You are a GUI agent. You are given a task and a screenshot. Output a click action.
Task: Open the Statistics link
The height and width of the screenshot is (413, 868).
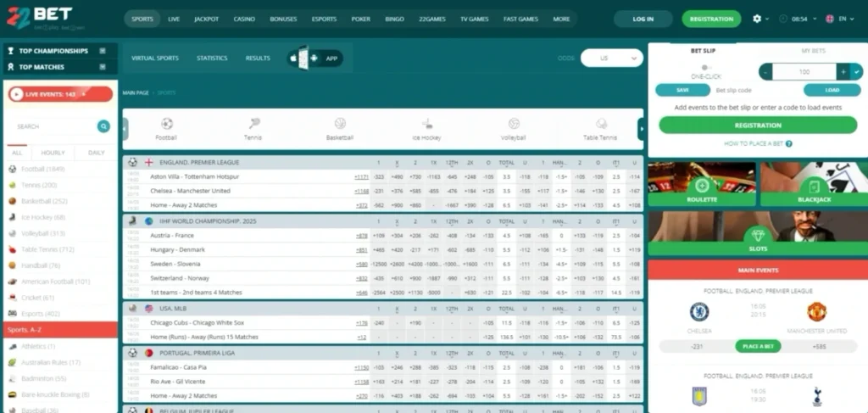(212, 59)
